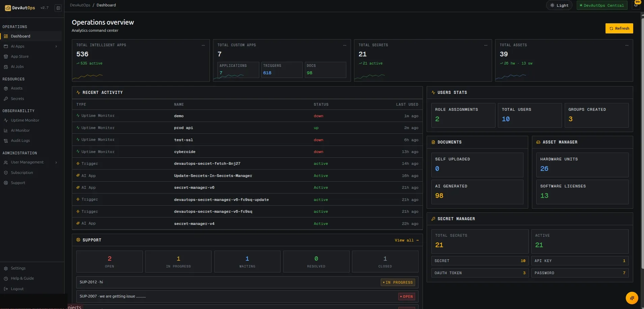
Task: Click the Support lifebuoy icon in sidebar
Action: pyautogui.click(x=6, y=183)
